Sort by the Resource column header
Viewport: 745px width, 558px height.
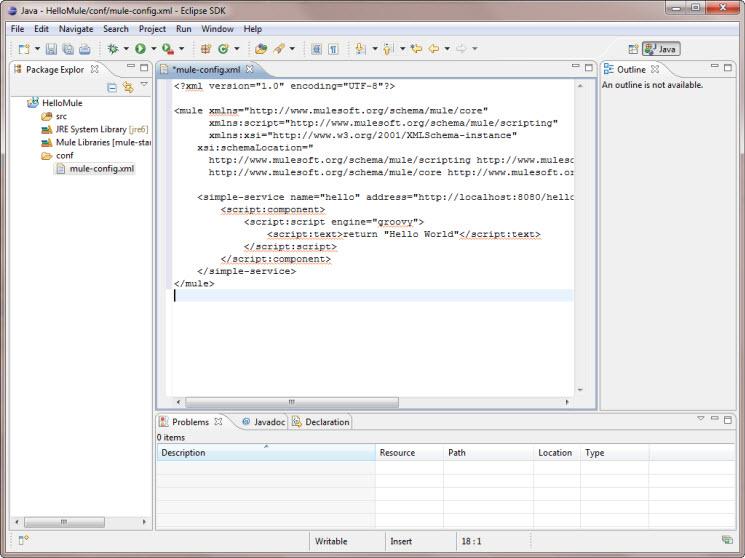click(409, 452)
